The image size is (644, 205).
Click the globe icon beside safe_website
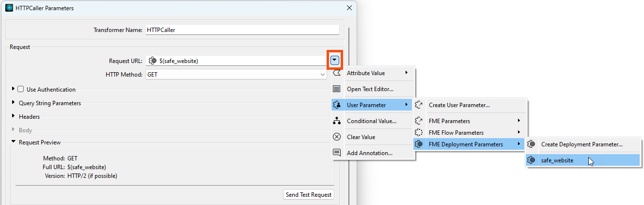532,160
